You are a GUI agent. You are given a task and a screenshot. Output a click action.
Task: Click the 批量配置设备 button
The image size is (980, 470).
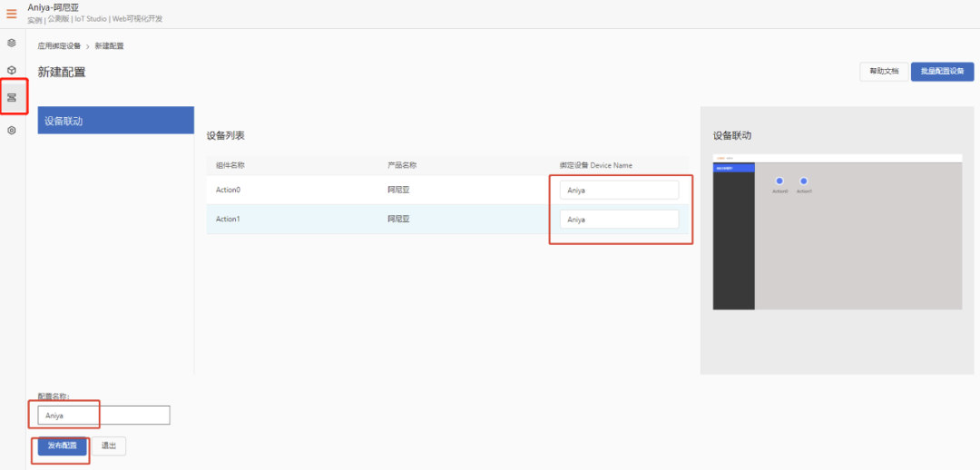tap(943, 72)
